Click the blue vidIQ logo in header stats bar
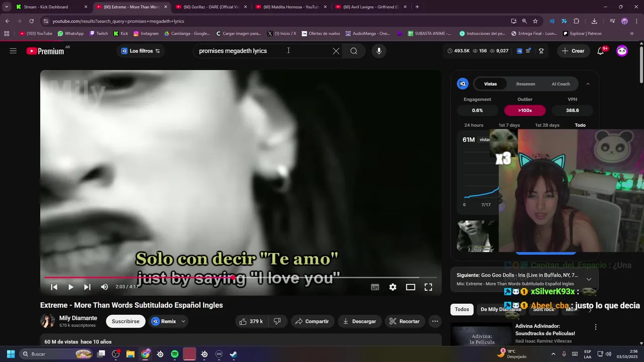The height and width of the screenshot is (362, 644). (519, 51)
